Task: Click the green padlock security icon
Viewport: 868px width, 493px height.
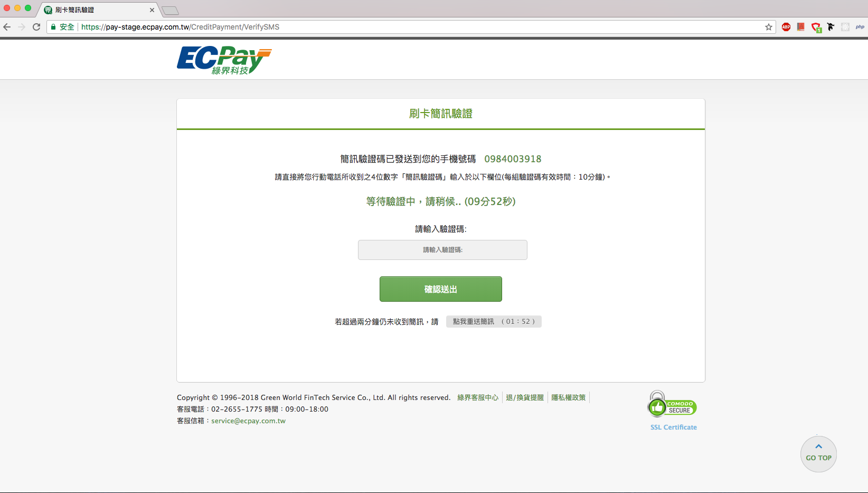Action: click(53, 27)
